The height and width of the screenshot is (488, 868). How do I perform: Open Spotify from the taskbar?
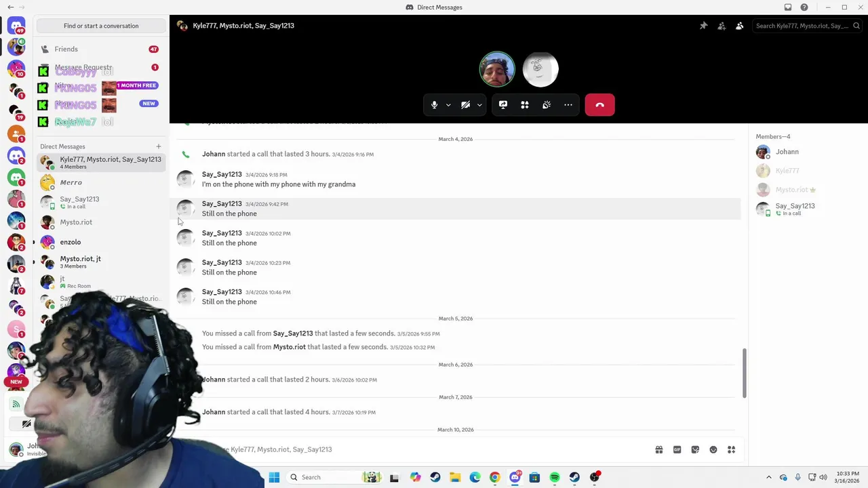click(555, 477)
